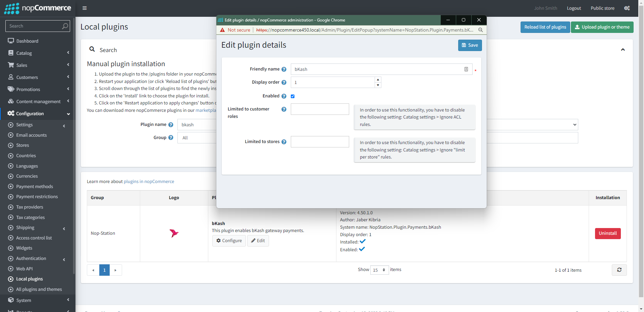Click the autofill icon in Friendly name field
644x312 pixels.
click(x=466, y=69)
